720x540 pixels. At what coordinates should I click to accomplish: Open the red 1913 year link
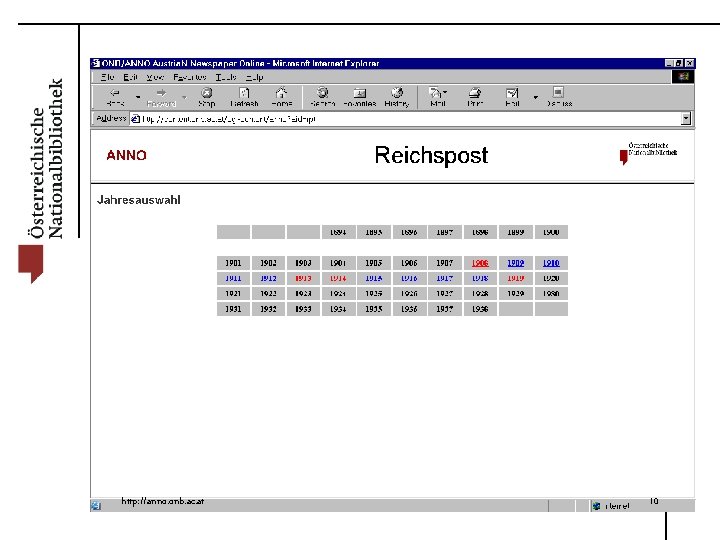coord(303,278)
